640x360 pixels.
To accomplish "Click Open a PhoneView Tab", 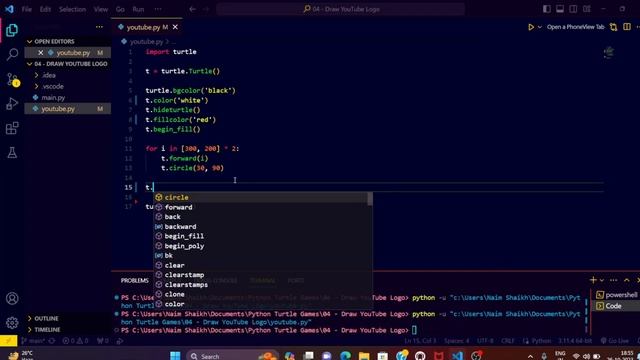I will 575,27.
